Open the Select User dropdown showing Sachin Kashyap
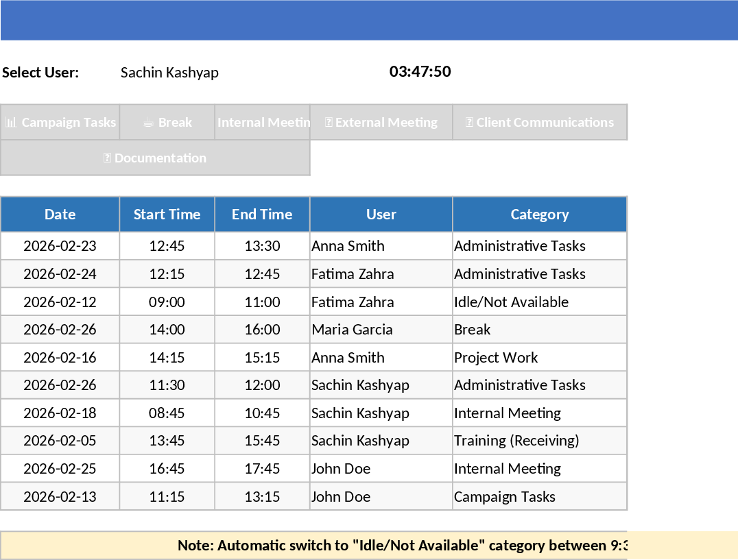 169,72
